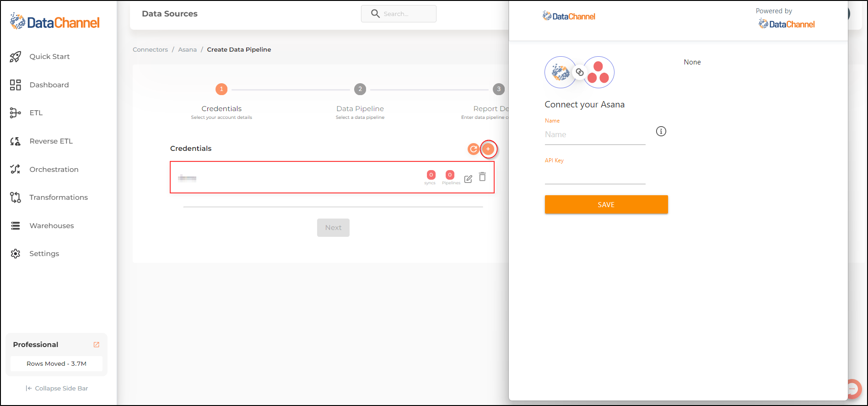Viewport: 868px width, 406px height.
Task: Click Rows Moved - 3.7M label
Action: [x=56, y=364]
